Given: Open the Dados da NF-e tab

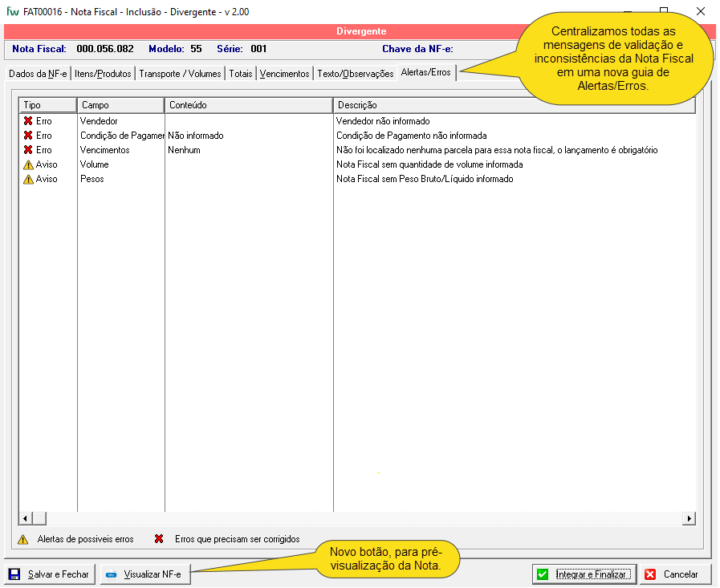Looking at the screenshot, I should (x=38, y=74).
